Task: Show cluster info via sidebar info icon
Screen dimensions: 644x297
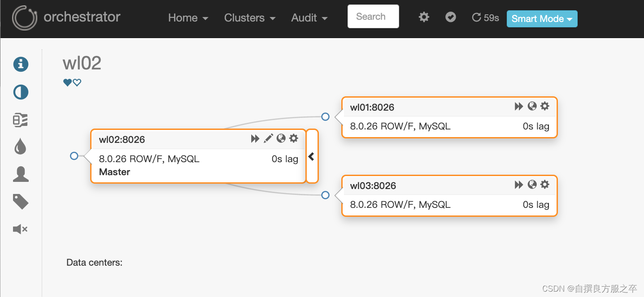Action: pyautogui.click(x=21, y=64)
